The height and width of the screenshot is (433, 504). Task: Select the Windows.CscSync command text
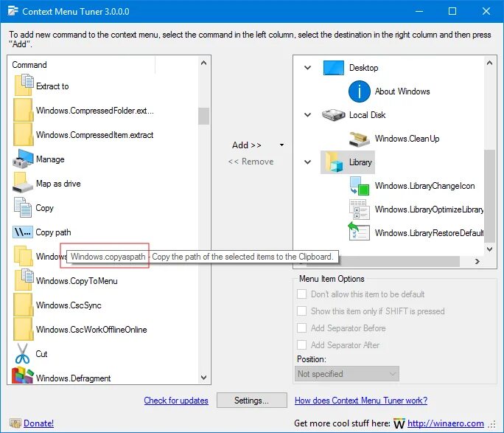tap(69, 305)
